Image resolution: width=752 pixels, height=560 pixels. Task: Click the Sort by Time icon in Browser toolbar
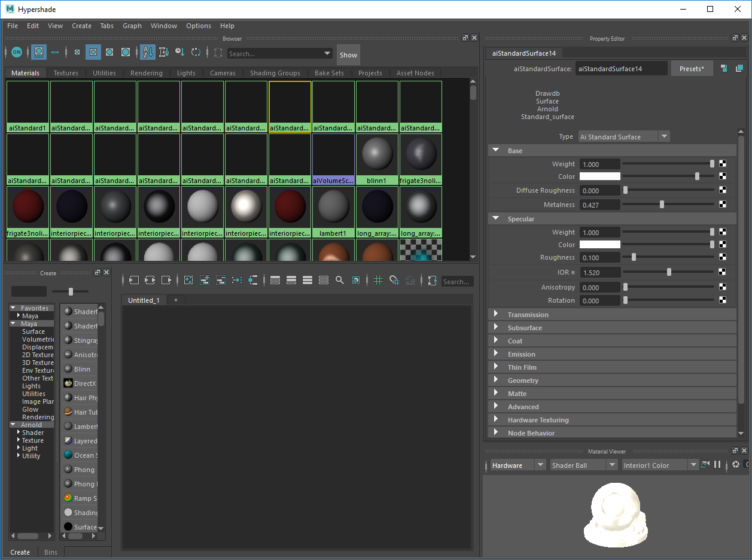click(x=179, y=52)
